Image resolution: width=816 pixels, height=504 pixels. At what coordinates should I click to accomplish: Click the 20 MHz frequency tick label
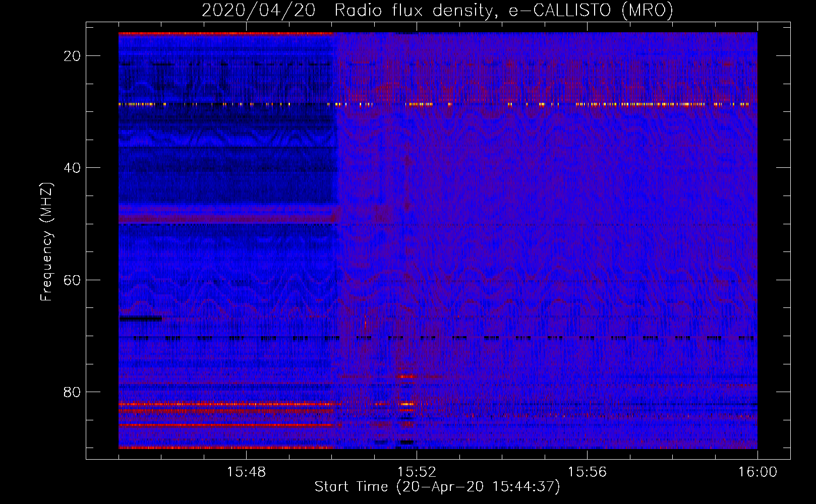(x=72, y=56)
